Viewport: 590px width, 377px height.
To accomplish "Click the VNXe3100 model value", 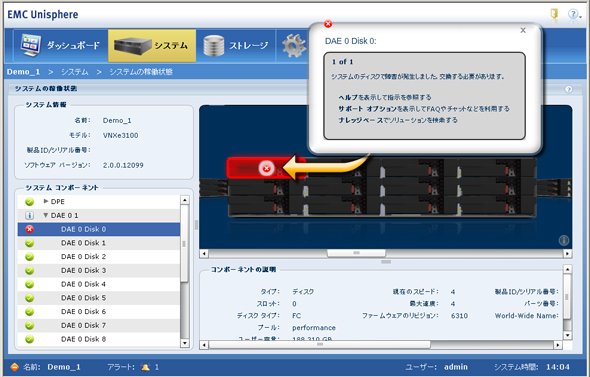I will [x=120, y=135].
